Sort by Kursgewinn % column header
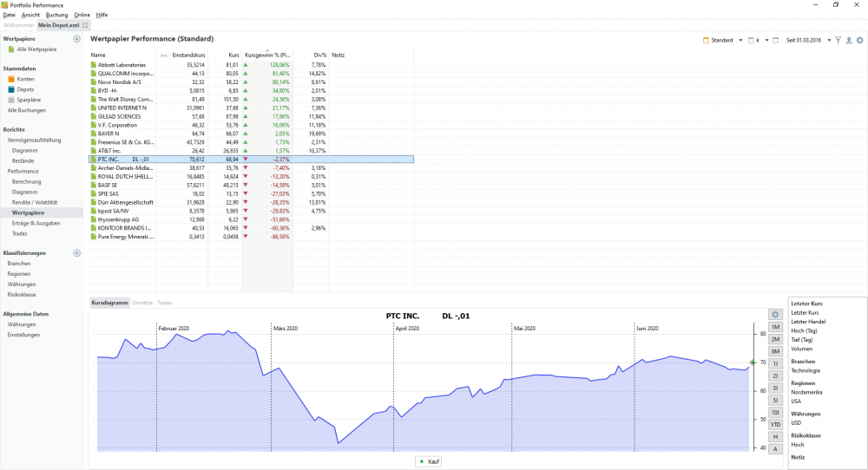 pos(267,55)
